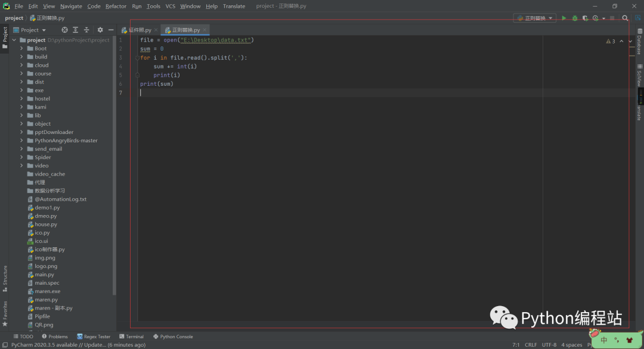
Task: Open Project panel settings gear
Action: pos(100,30)
